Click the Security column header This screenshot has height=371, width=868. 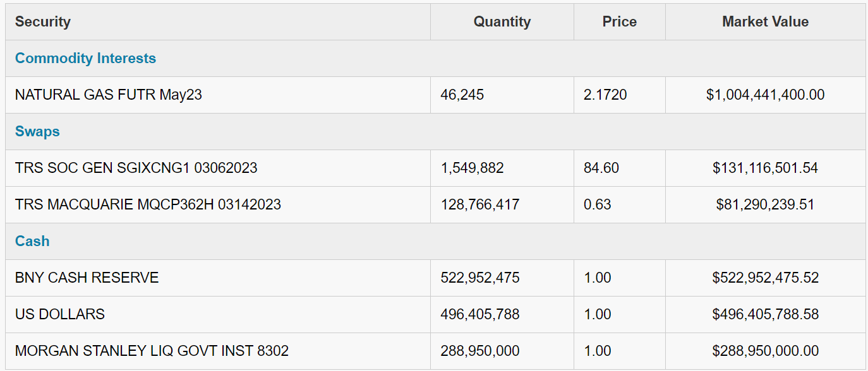(44, 21)
